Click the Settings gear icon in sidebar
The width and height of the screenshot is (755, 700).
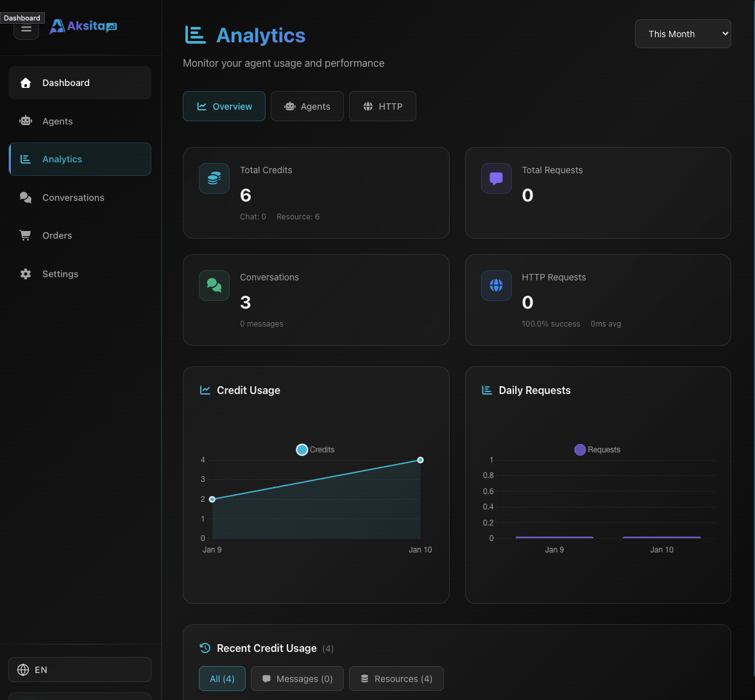tap(25, 273)
